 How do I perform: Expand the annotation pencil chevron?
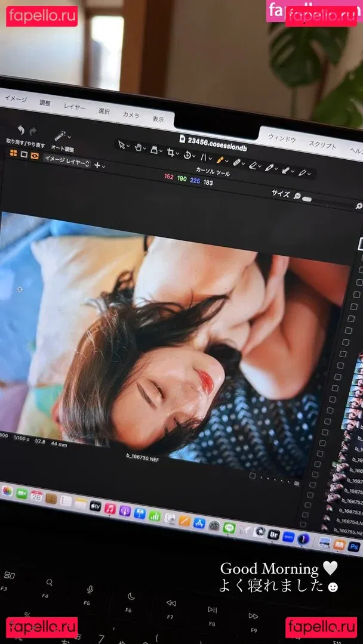[309, 174]
